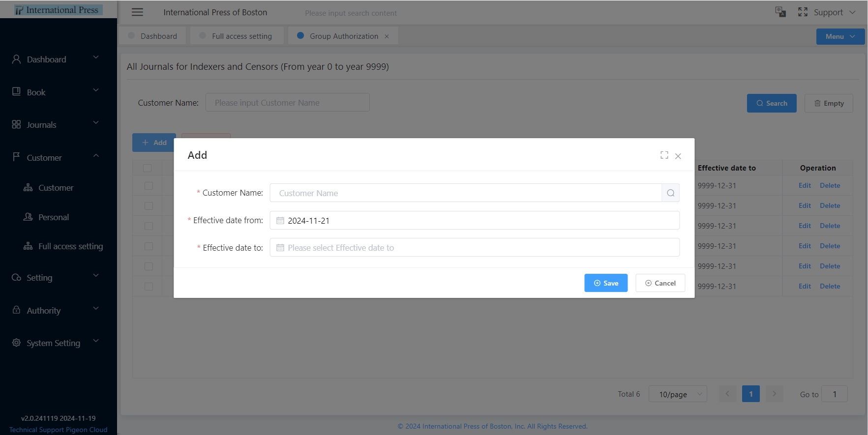The width and height of the screenshot is (868, 435).
Task: Click the Go to page number input
Action: pos(835,394)
